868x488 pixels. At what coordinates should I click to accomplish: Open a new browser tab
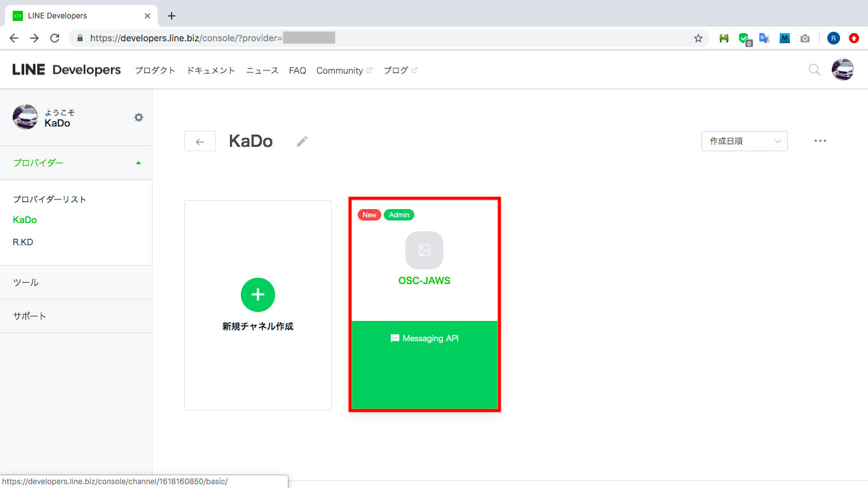[x=171, y=16]
